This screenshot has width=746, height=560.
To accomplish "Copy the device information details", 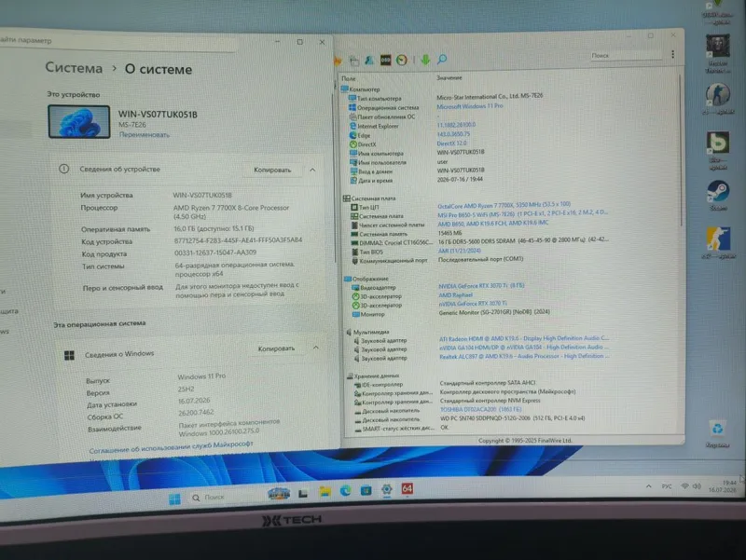I will coord(272,170).
